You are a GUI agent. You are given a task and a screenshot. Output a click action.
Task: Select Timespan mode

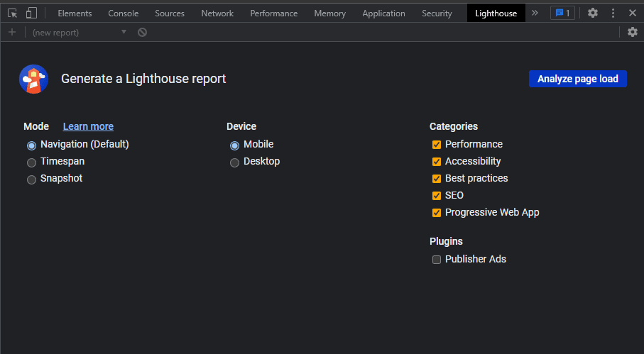click(32, 162)
